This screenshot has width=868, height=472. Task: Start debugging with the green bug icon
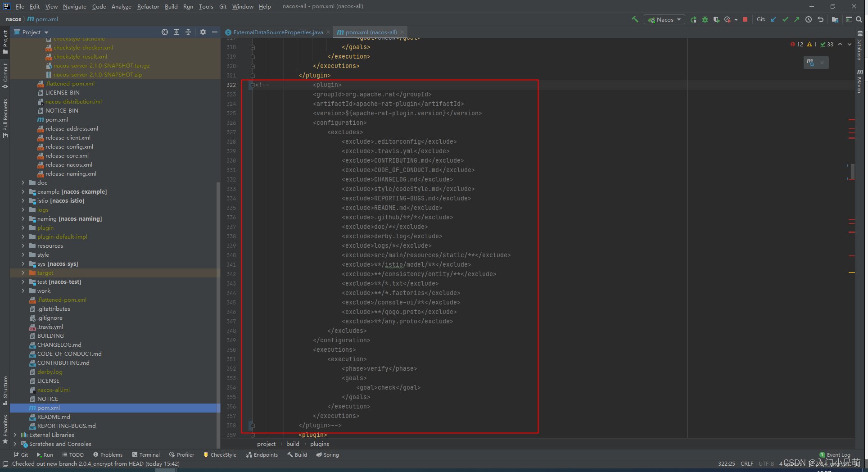[705, 19]
